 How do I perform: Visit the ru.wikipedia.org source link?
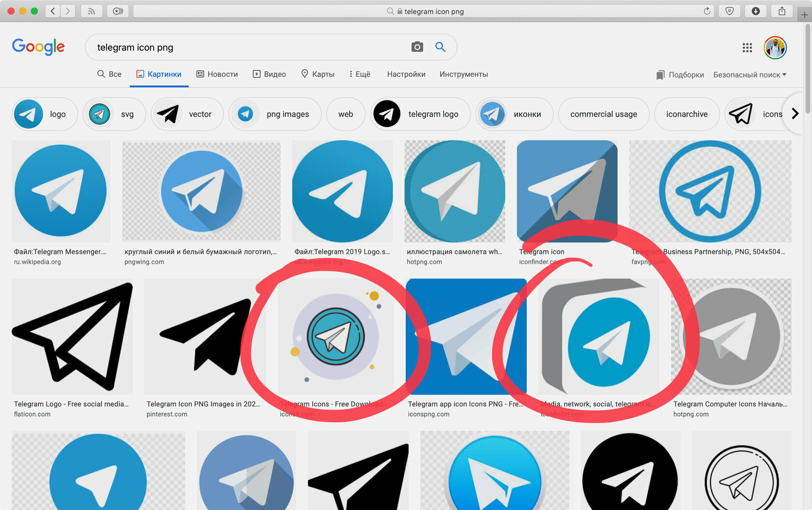point(37,262)
